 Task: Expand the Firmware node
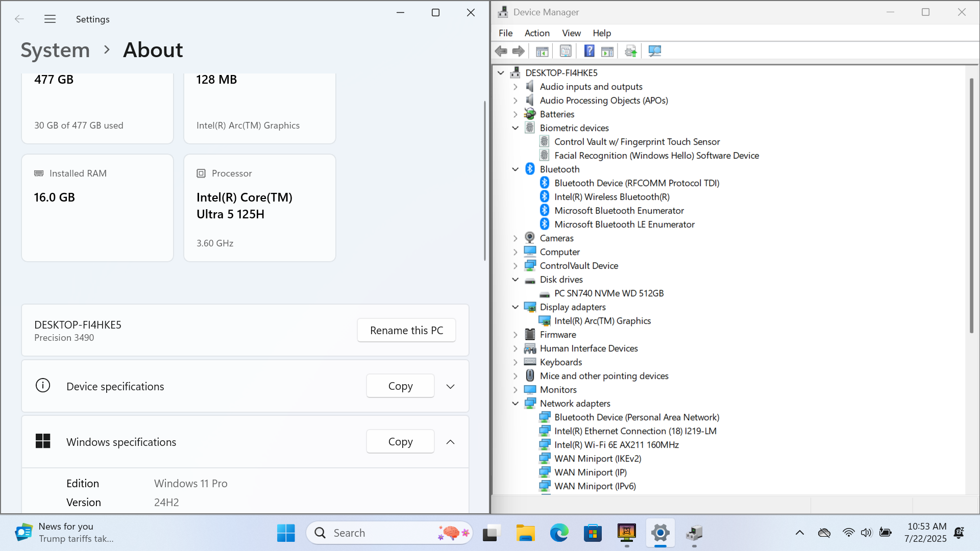(516, 335)
